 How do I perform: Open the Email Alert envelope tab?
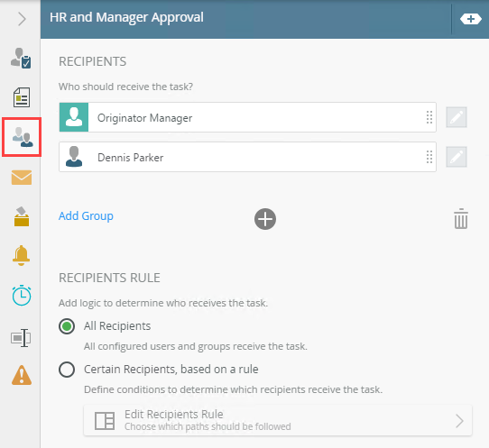(x=22, y=178)
